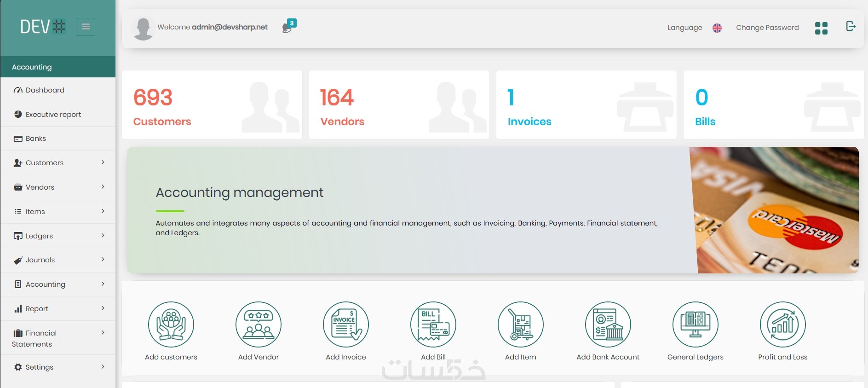Click the Change Password link
This screenshot has height=388, width=868.
[767, 28]
